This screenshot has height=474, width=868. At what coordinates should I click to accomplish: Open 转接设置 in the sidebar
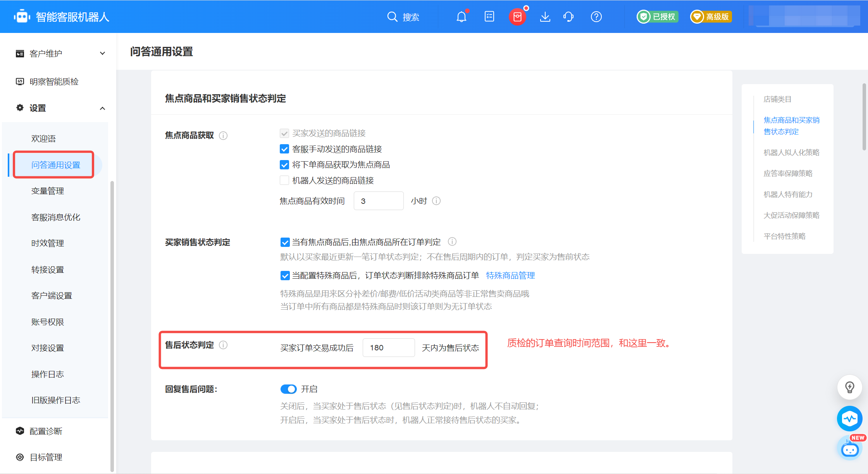[48, 269]
